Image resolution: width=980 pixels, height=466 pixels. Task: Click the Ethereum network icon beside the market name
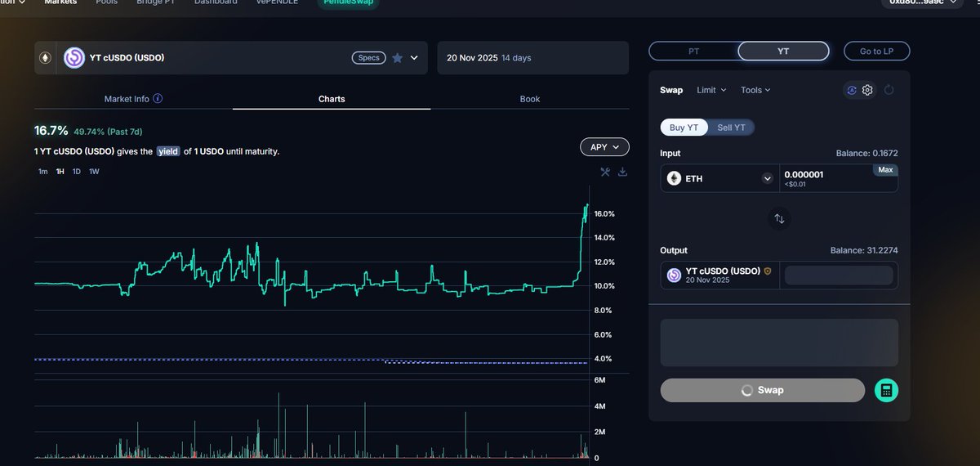click(x=46, y=58)
